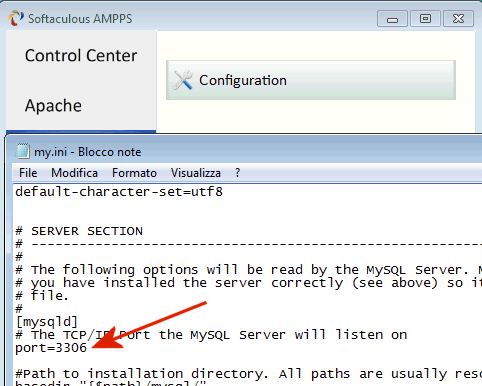Click 'The following options will be read' line
482x386 pixels.
[248, 270]
